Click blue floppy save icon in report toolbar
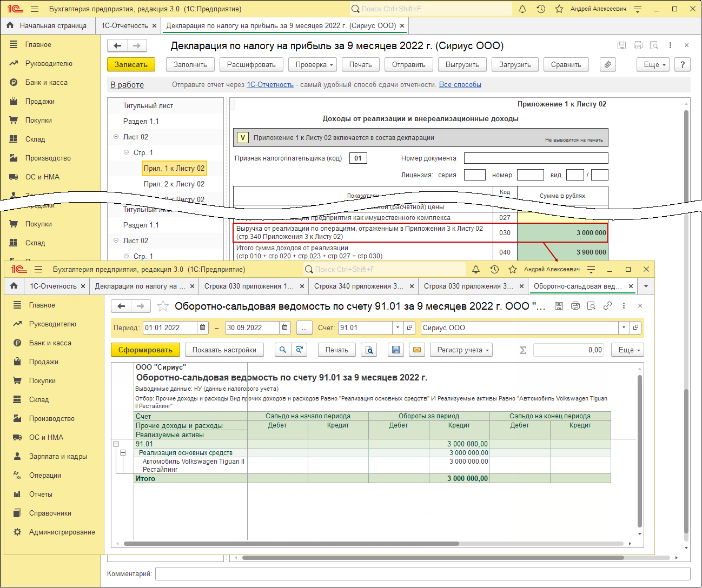 point(396,350)
